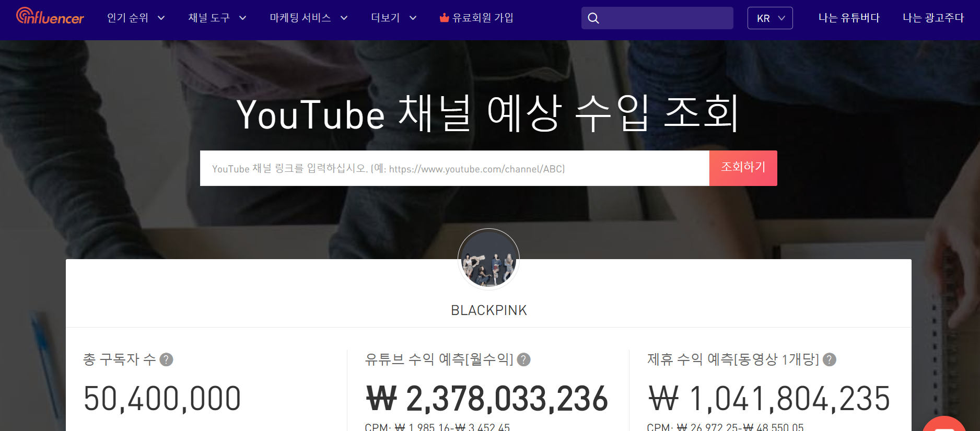Click the 유튜브 수익 예측[월수익] label
The image size is (980, 431).
(x=439, y=359)
